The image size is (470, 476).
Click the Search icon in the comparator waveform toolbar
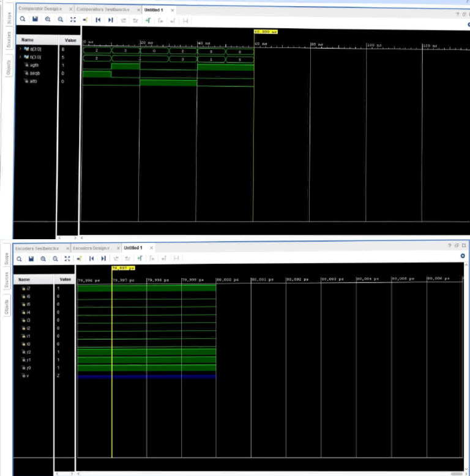pyautogui.click(x=23, y=19)
